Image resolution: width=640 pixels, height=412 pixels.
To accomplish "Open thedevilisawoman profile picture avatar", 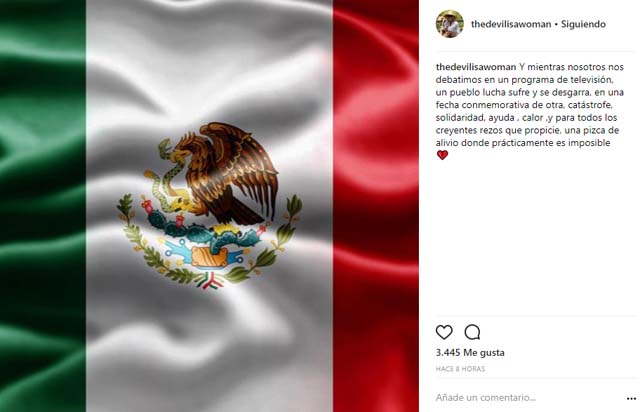I will point(450,24).
